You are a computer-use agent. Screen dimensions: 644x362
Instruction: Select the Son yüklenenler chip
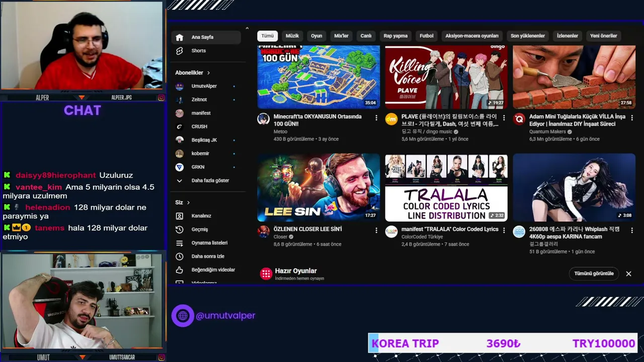tap(528, 36)
